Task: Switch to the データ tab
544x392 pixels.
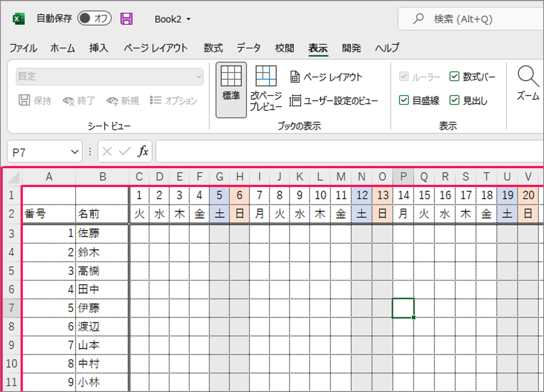Action: pyautogui.click(x=249, y=48)
